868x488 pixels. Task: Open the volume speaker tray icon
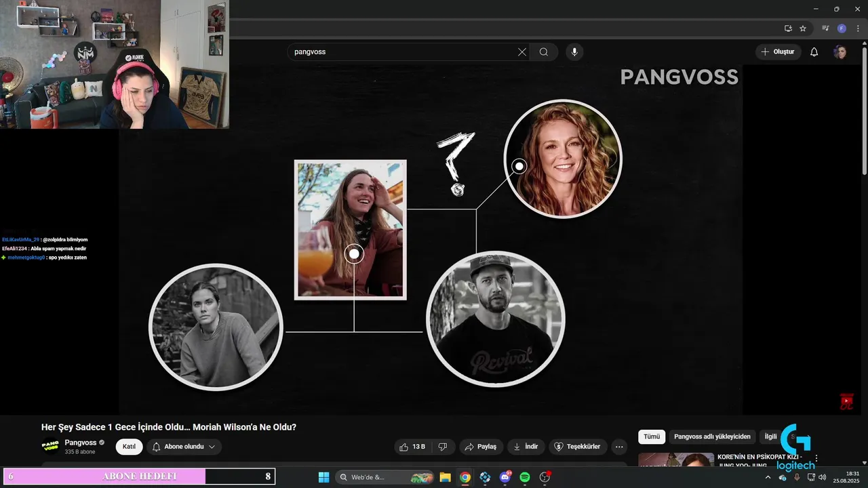(x=823, y=477)
